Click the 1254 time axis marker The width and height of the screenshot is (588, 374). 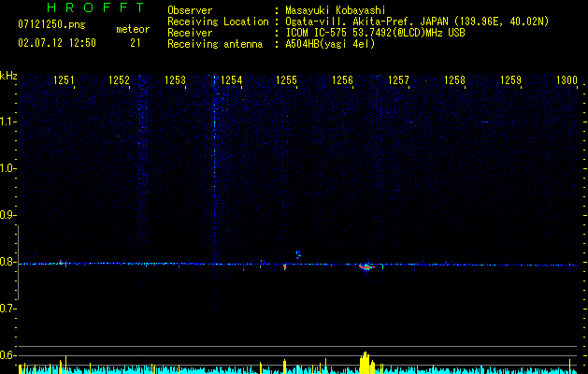pos(232,80)
